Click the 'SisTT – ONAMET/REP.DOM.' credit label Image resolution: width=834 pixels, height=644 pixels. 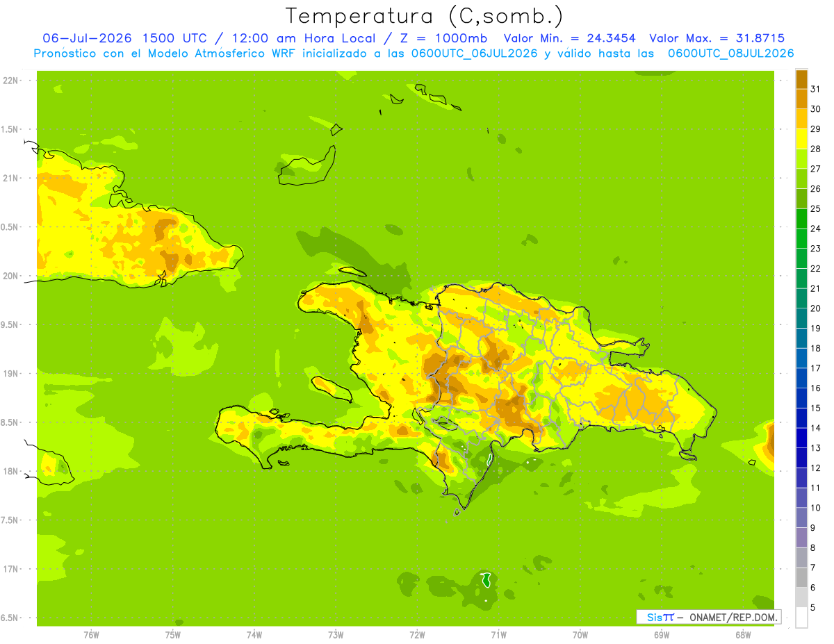[x=709, y=617]
